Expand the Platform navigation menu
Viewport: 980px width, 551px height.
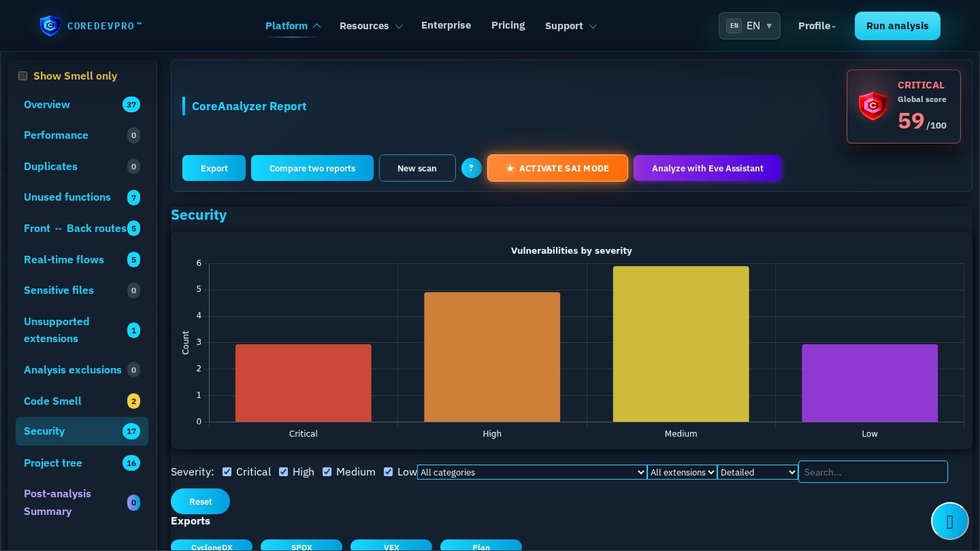[293, 26]
